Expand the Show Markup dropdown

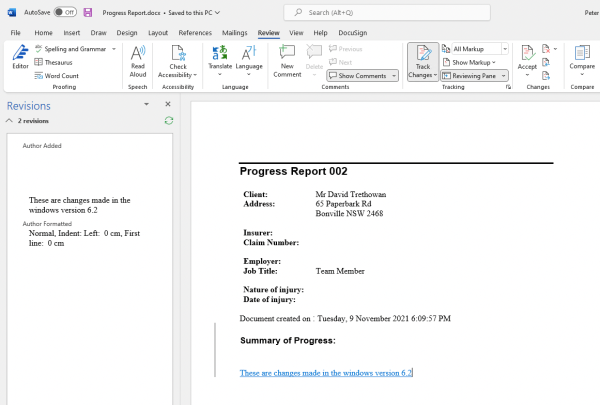click(472, 62)
